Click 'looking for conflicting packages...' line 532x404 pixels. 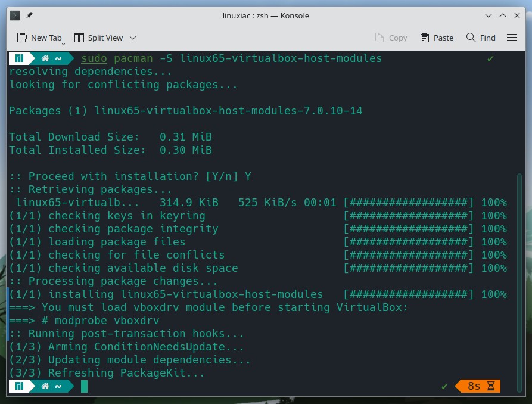click(x=123, y=85)
